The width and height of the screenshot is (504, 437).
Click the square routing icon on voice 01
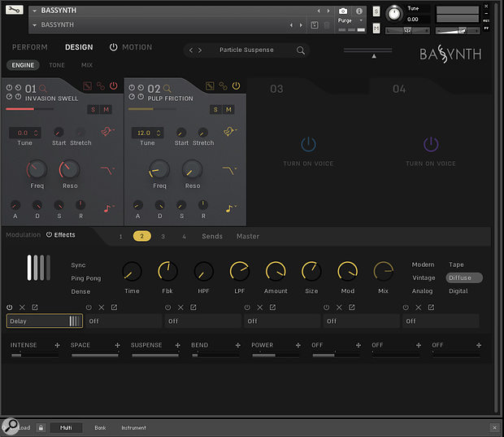(x=88, y=86)
